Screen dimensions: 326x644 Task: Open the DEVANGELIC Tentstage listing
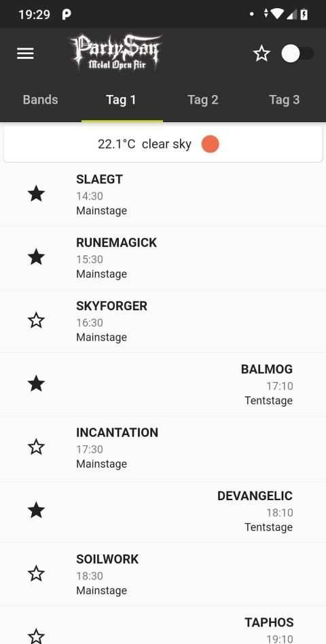click(163, 511)
